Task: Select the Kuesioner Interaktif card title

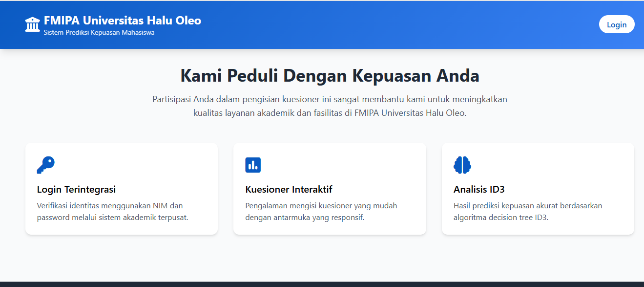Action: click(x=289, y=189)
